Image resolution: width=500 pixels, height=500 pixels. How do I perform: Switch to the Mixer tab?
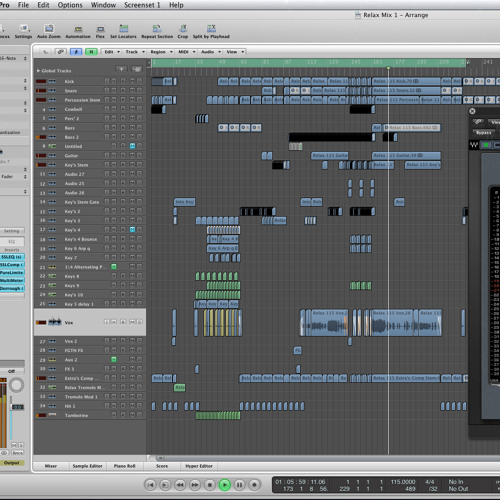tap(51, 466)
